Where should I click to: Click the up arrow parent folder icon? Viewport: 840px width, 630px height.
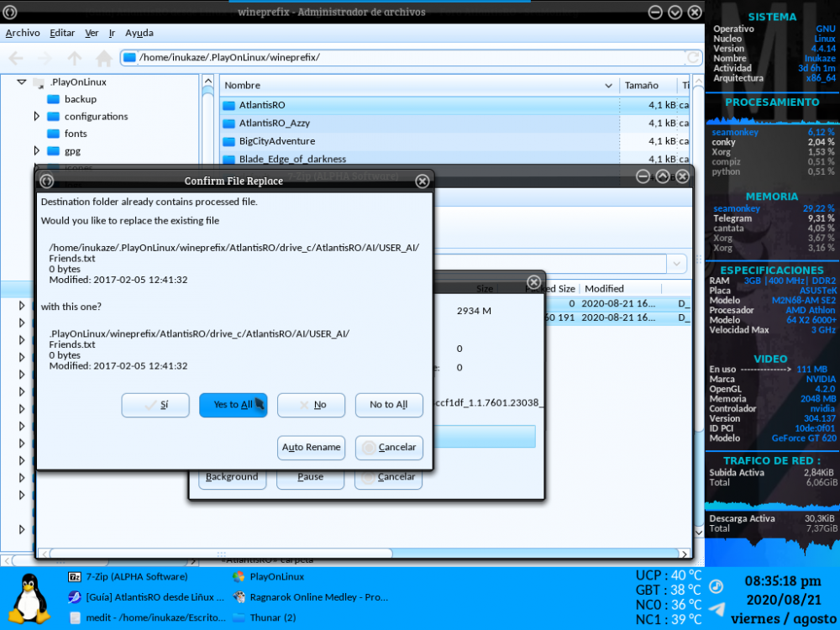pos(75,58)
